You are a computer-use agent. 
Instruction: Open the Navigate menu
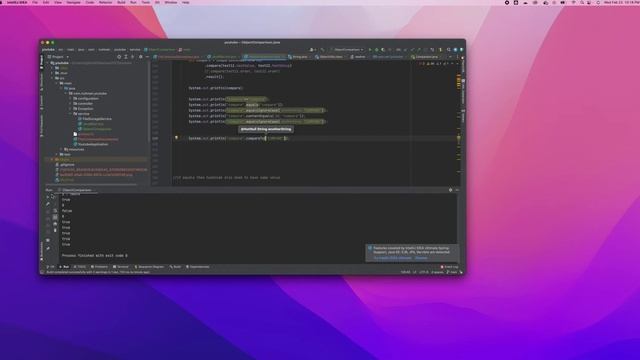(x=73, y=2)
